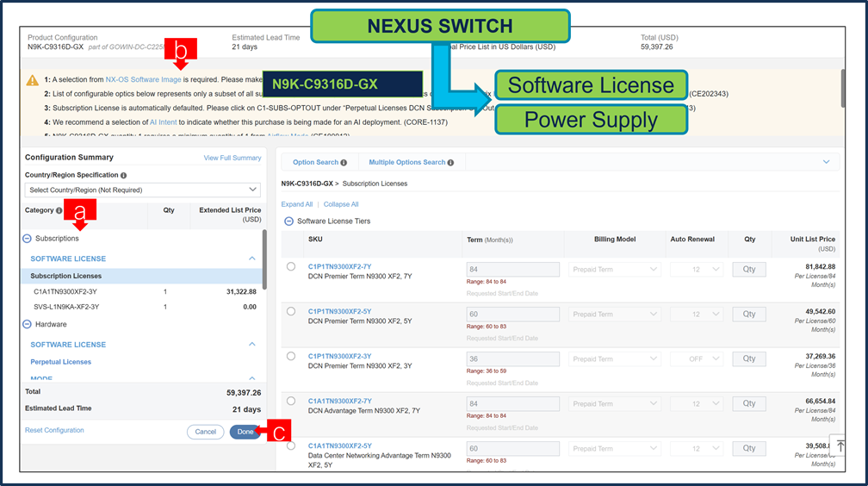
Task: Open Auto Renewal dropdown for C1P1TN9300XF2-3Y
Action: point(697,359)
